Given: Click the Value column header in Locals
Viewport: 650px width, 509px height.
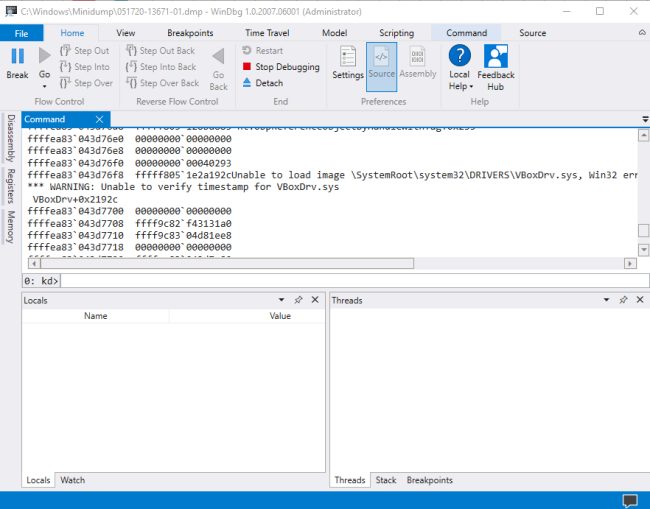Looking at the screenshot, I should point(280,316).
